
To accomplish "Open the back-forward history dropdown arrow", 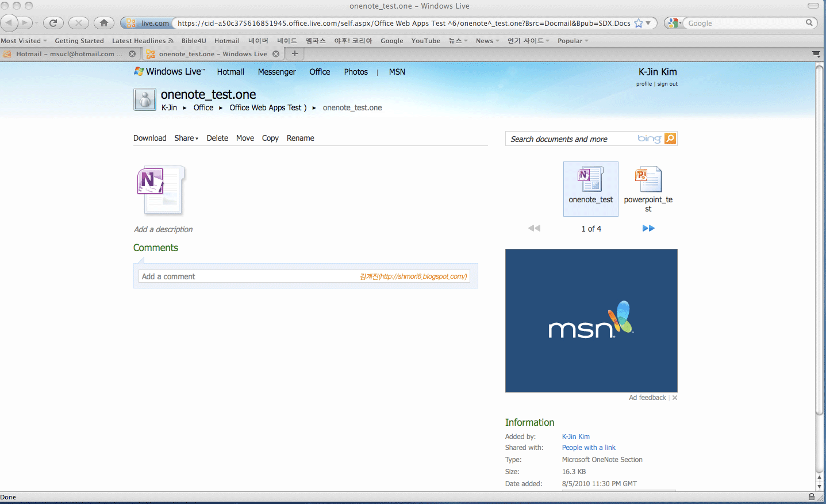I will (x=36, y=23).
